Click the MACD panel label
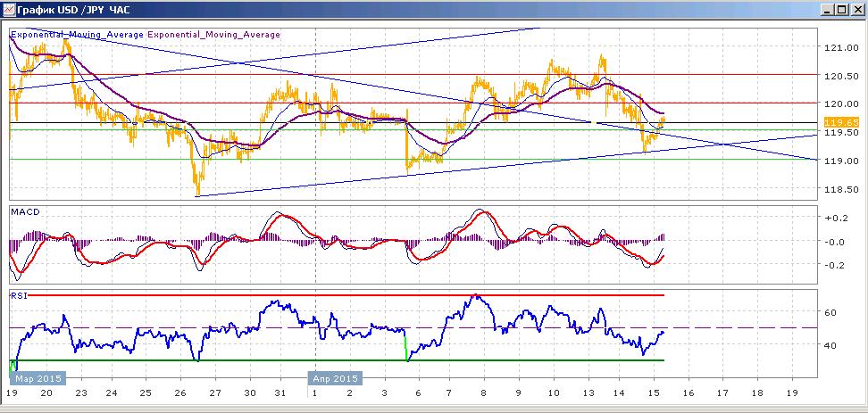Screen dimensions: 868x413 tap(21, 211)
